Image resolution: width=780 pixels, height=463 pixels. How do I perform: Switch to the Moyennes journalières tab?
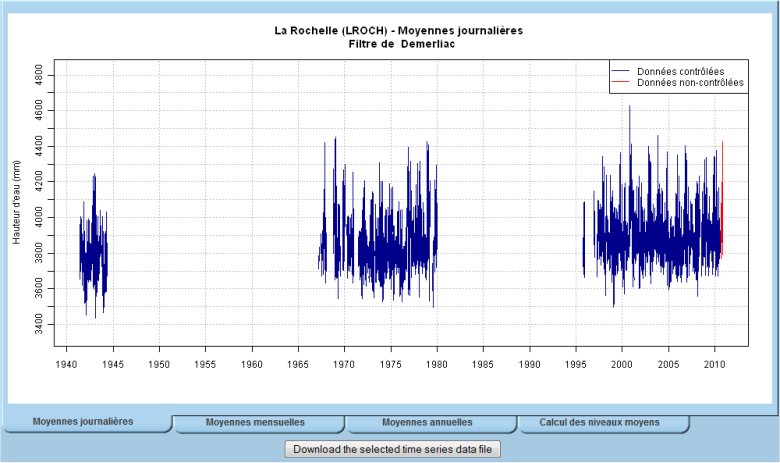pos(85,422)
